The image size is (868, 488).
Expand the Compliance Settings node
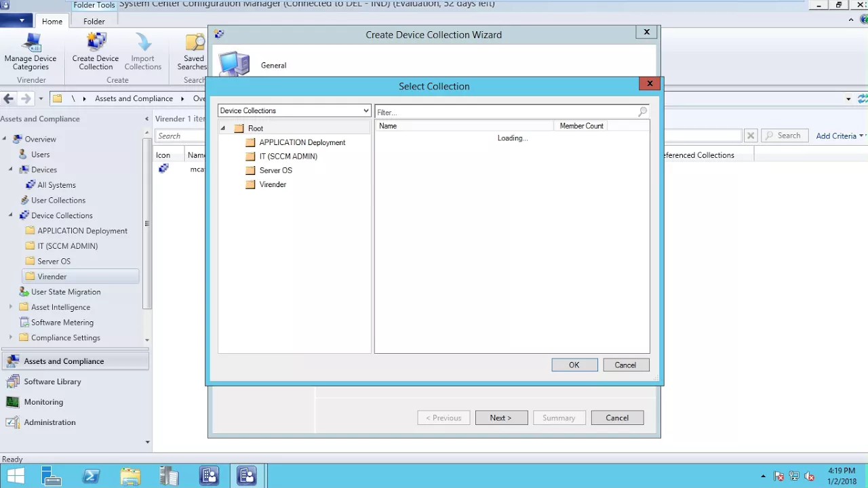(x=10, y=338)
